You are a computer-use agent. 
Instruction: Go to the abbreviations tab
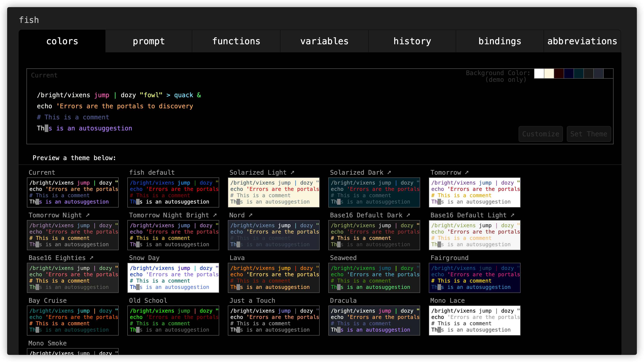click(x=582, y=41)
